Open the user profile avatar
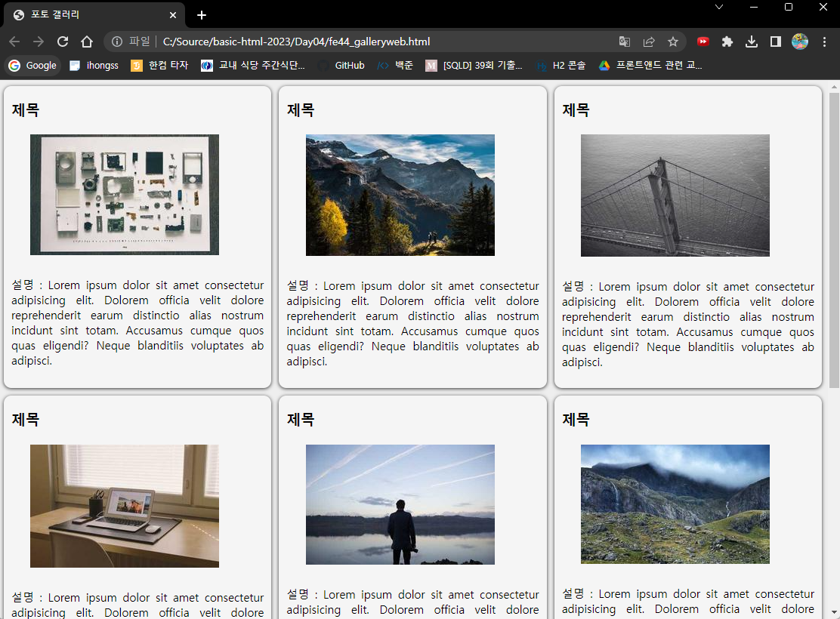 [x=800, y=42]
